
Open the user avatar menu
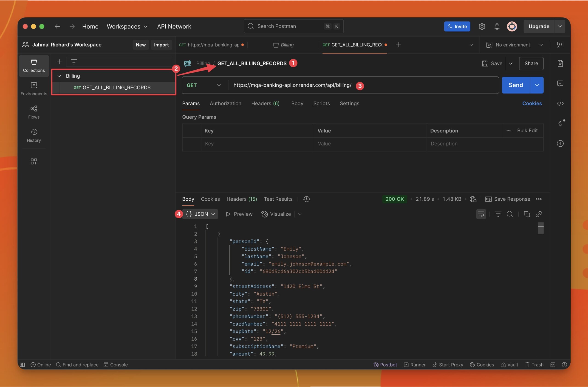click(512, 26)
